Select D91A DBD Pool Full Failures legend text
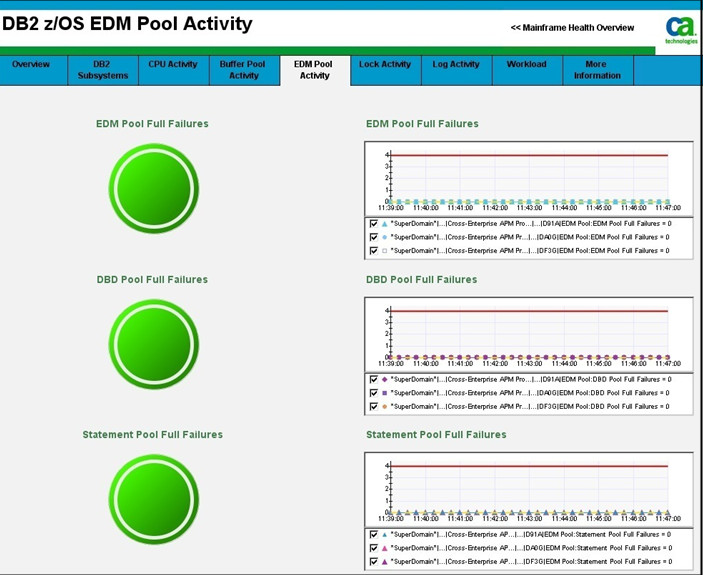This screenshot has height=575, width=703. coord(531,379)
